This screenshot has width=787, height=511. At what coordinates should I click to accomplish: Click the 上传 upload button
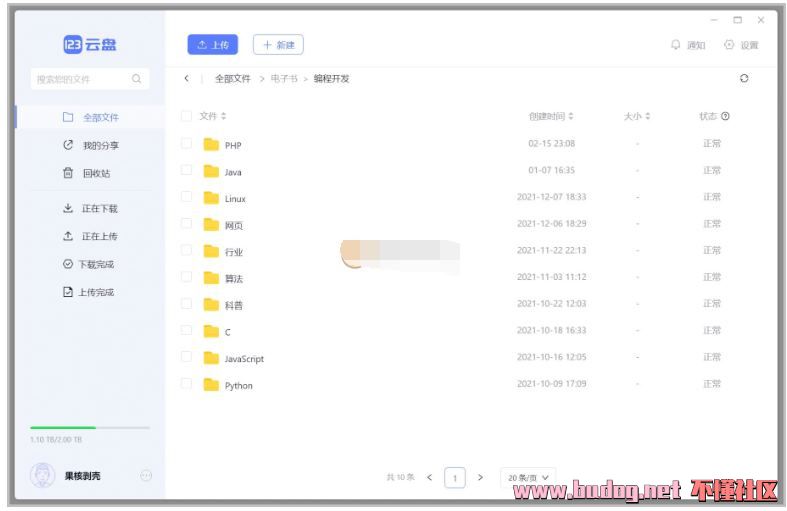(212, 45)
